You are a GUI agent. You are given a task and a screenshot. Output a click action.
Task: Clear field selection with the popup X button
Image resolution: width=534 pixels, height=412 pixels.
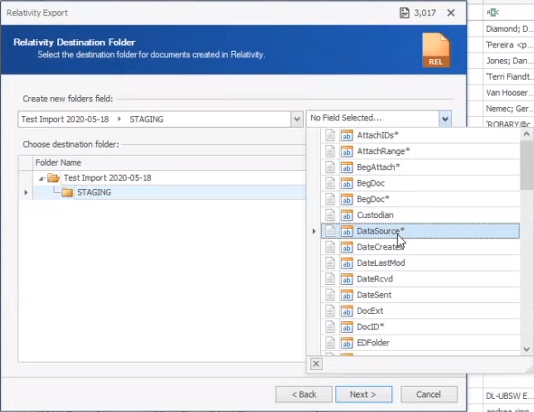click(316, 364)
